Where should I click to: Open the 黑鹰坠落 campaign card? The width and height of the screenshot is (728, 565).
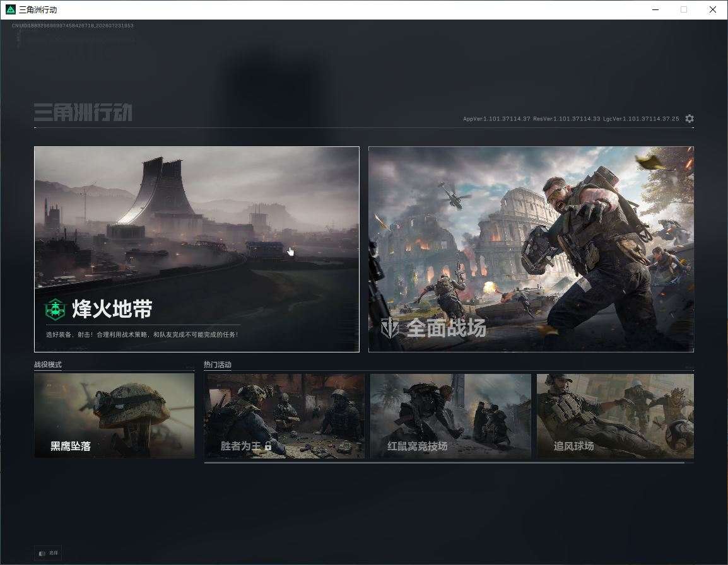114,416
